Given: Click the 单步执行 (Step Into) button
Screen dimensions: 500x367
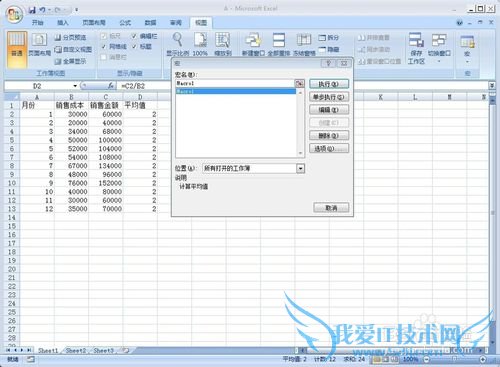Looking at the screenshot, I should pyautogui.click(x=329, y=97).
